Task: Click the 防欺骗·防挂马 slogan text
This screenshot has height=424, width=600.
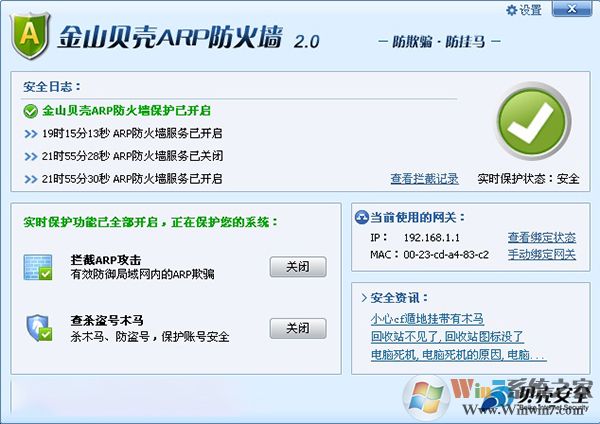Action: (x=439, y=41)
